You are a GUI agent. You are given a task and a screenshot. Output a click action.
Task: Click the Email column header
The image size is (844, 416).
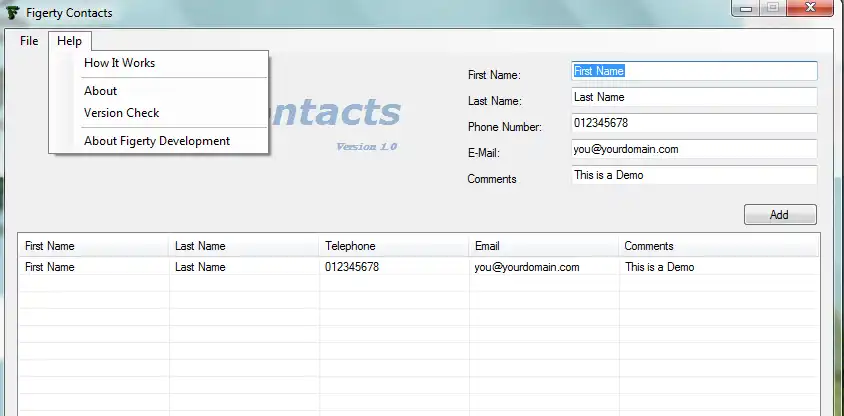[544, 246]
